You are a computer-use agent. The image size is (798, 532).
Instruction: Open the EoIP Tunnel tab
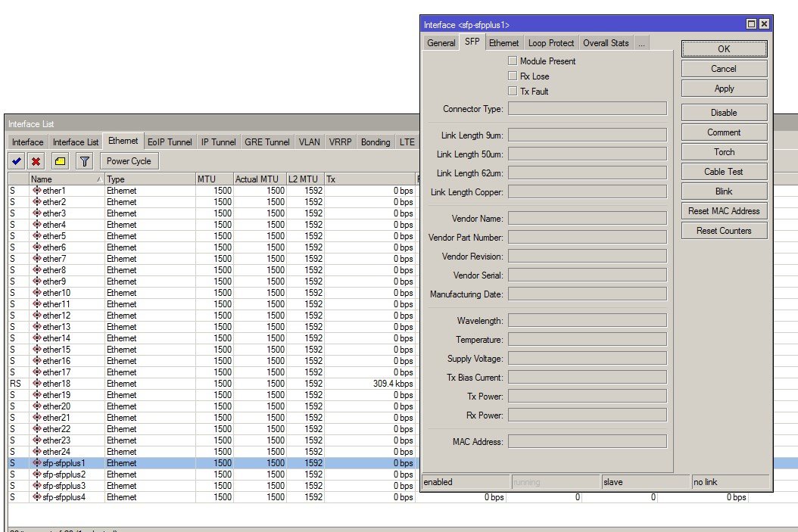tap(170, 142)
